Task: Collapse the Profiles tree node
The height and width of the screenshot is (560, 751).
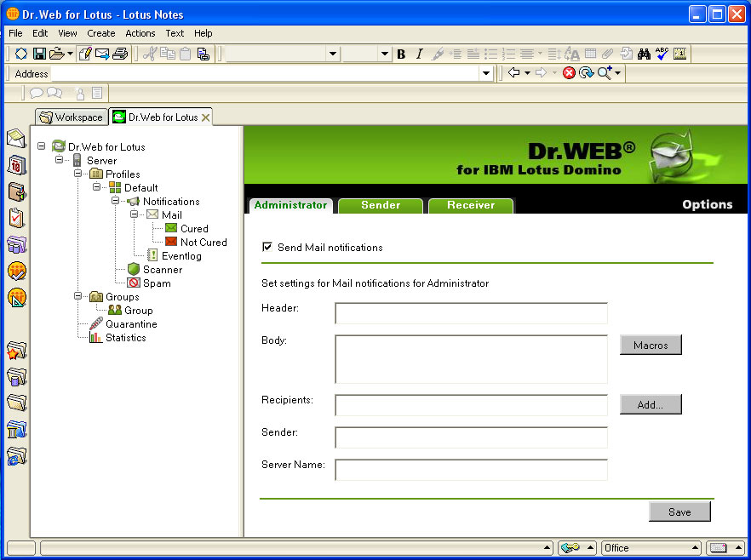Action: [77, 174]
